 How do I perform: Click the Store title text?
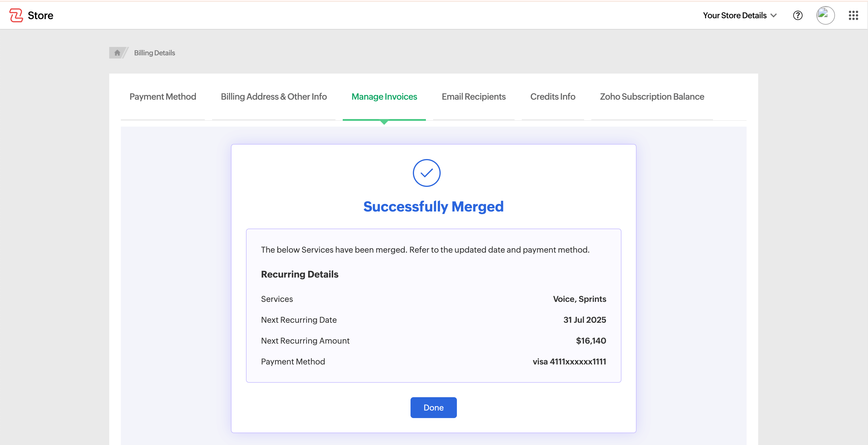[x=41, y=15]
